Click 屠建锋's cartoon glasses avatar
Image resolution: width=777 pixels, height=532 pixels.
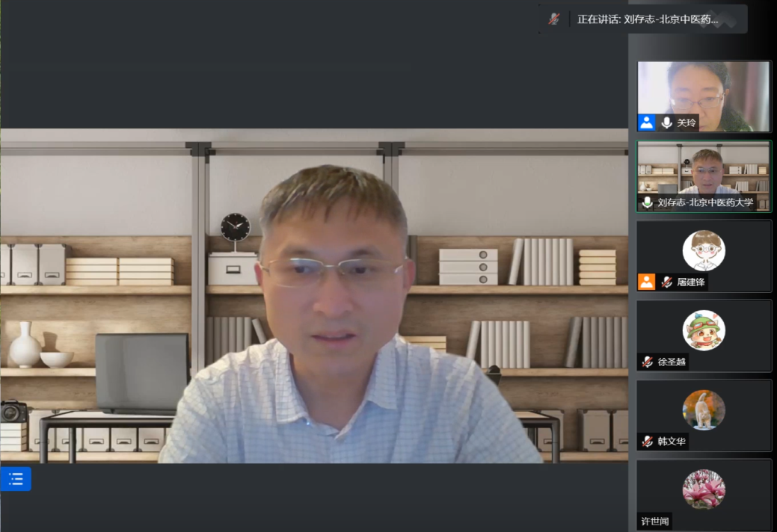704,250
